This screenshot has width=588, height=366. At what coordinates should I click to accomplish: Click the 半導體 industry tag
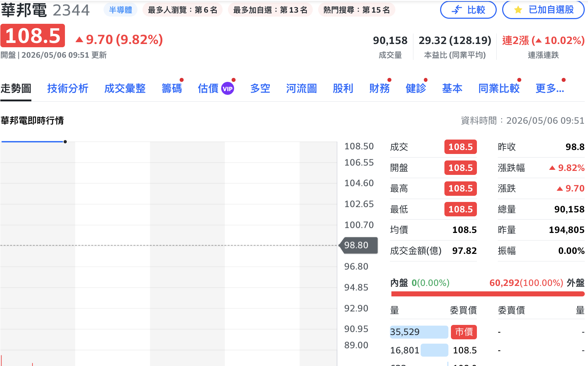(x=120, y=10)
